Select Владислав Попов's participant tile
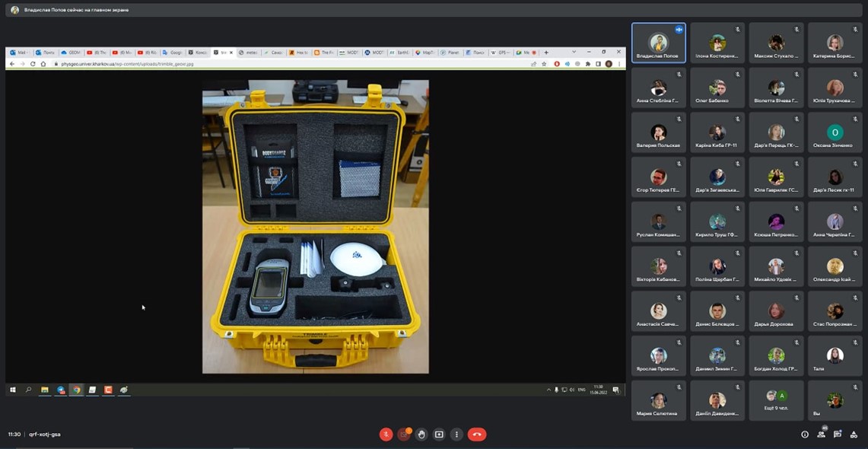 pyautogui.click(x=658, y=43)
